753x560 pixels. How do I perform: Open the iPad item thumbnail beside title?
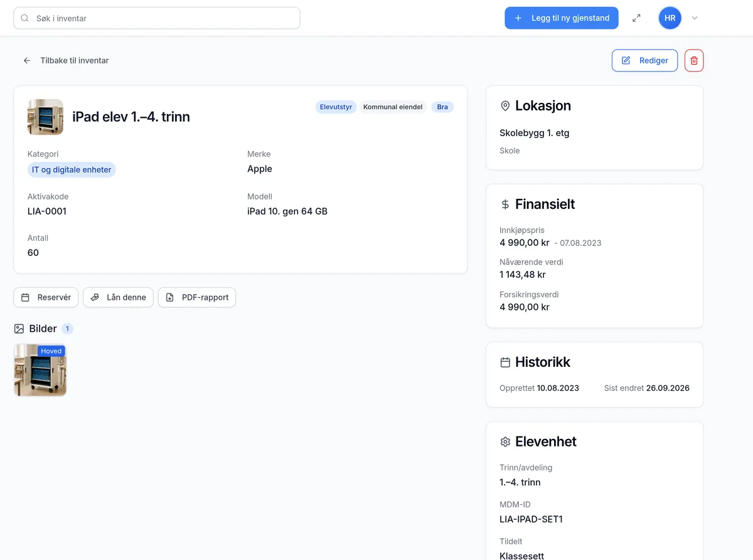click(45, 117)
